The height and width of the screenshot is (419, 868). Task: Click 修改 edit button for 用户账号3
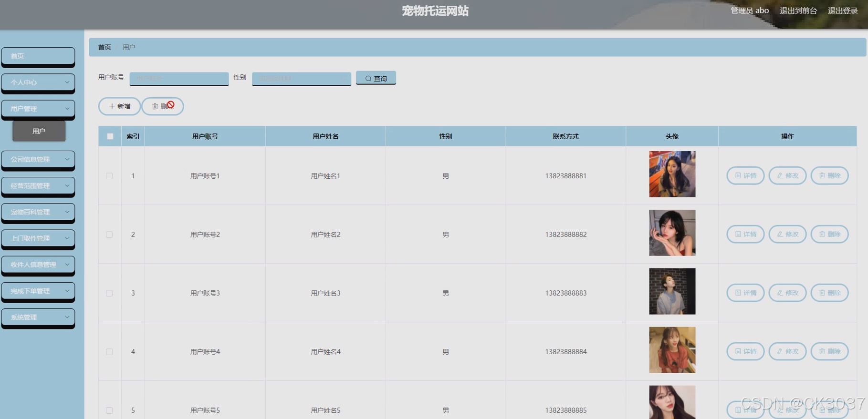(787, 293)
